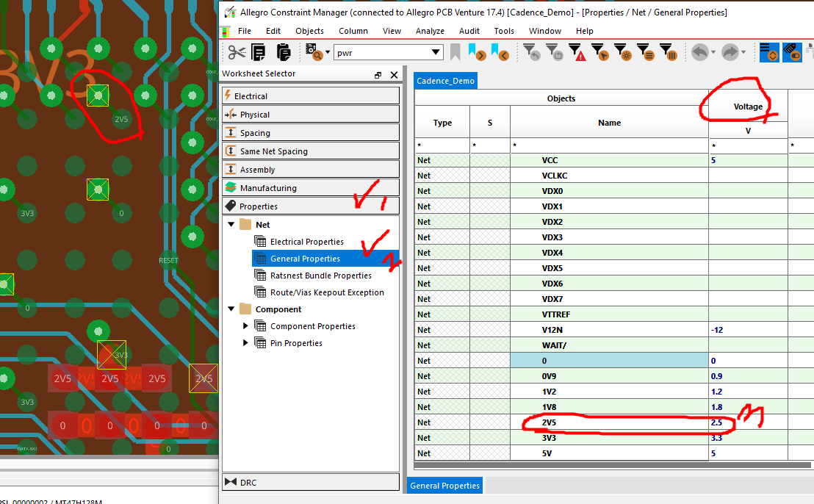Collapse the Component folder
This screenshot has height=504, width=814.
pyautogui.click(x=231, y=309)
